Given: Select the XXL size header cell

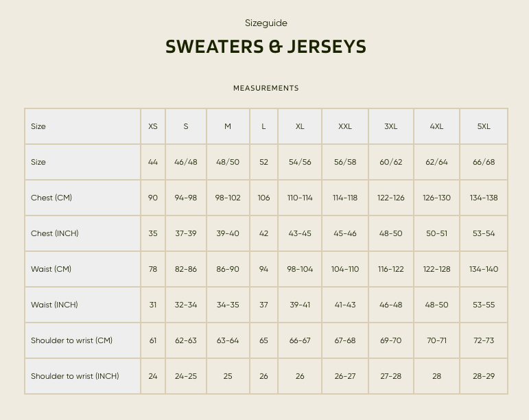Looking at the screenshot, I should click(345, 126).
